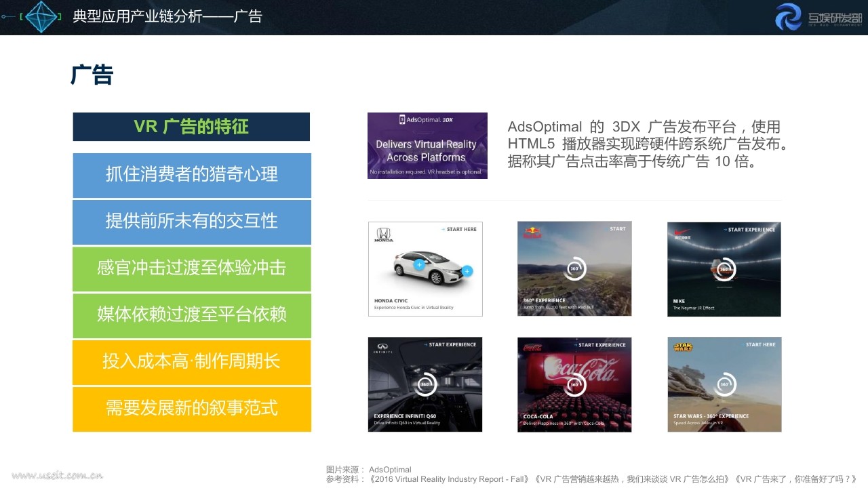The image size is (868, 488).
Task: Select the 投入成本高·制作周期长 box
Action: 192,362
